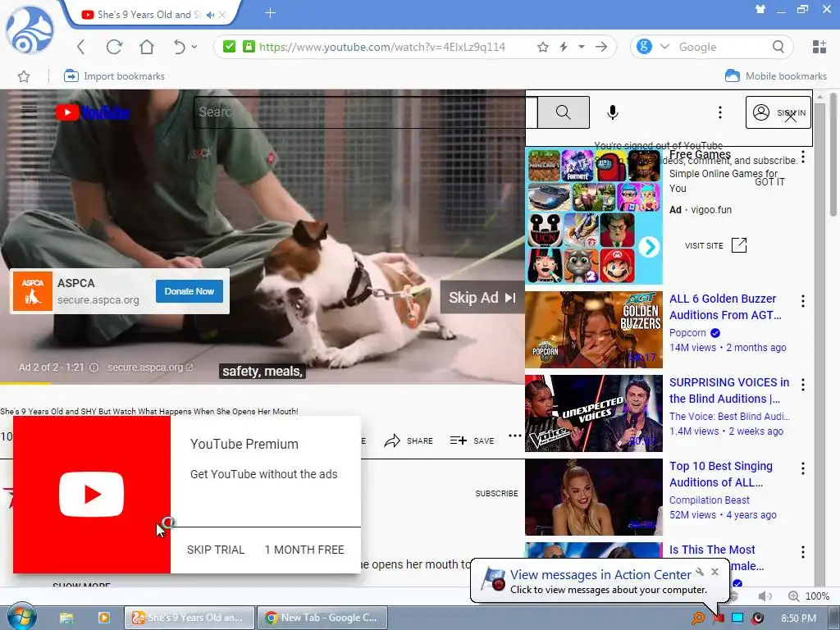
Task: Click the green security check shield icon
Action: point(230,47)
